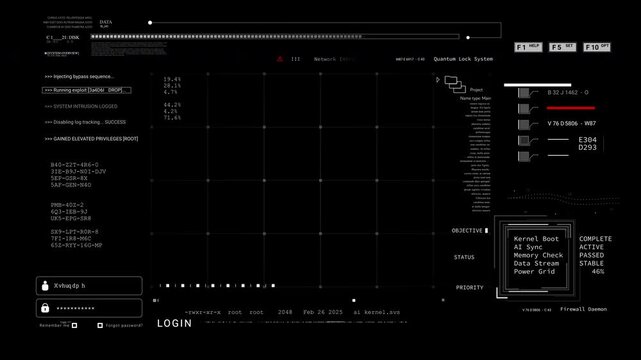The height and width of the screenshot is (360, 641).
Task: Click the F5 SET key button
Action: (x=563, y=47)
